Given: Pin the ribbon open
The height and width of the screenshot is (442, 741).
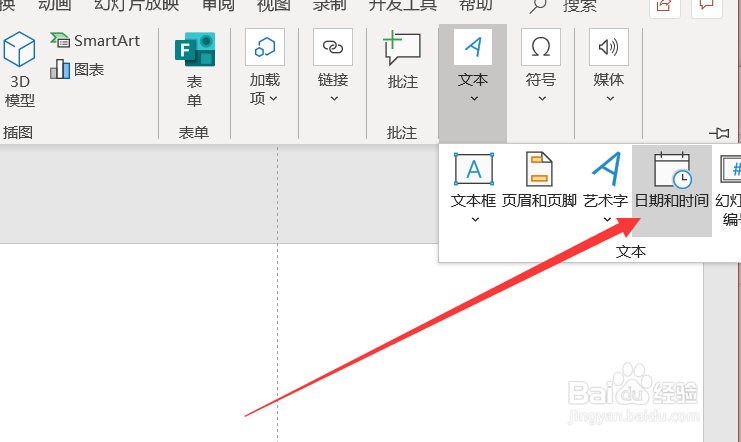Looking at the screenshot, I should coord(719,133).
